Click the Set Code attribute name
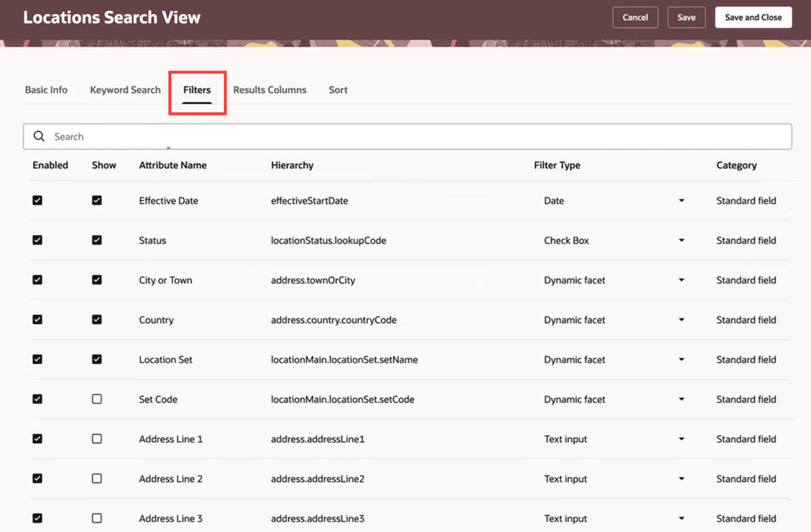Image resolution: width=811 pixels, height=532 pixels. point(159,399)
